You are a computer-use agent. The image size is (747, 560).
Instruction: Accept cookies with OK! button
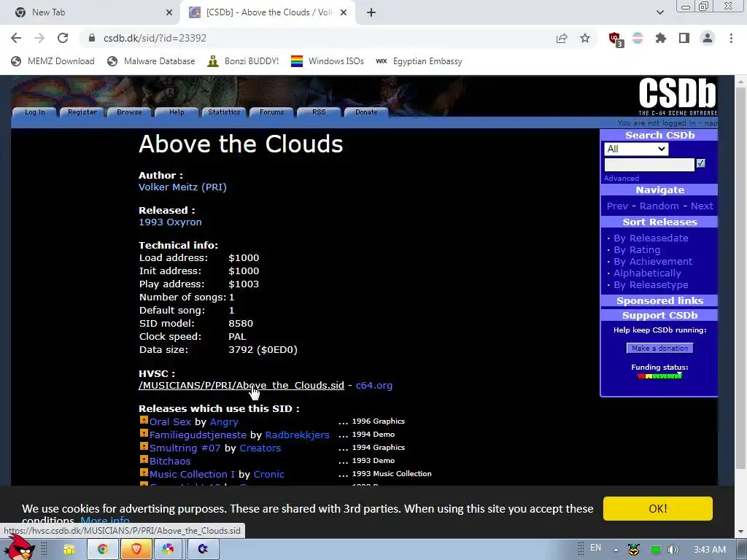tap(657, 508)
